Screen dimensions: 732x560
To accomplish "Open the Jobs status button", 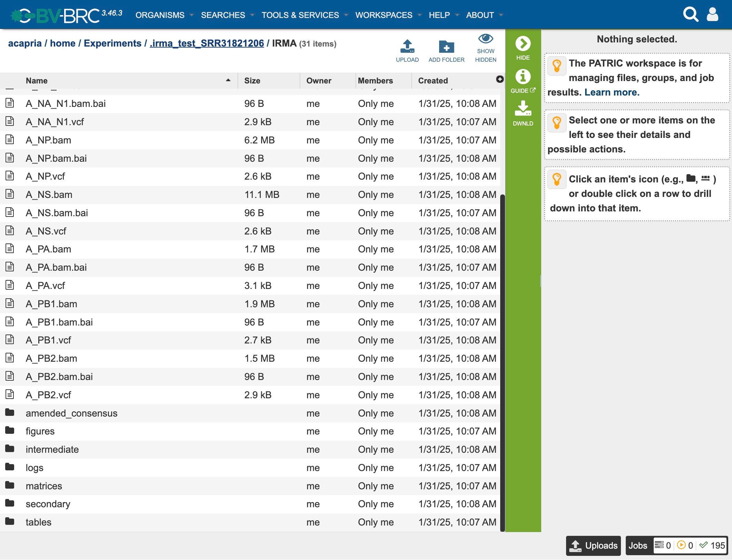I will point(638,546).
